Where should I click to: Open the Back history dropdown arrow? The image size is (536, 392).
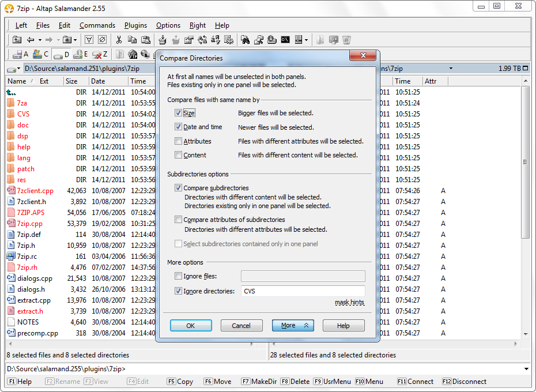tap(40, 40)
